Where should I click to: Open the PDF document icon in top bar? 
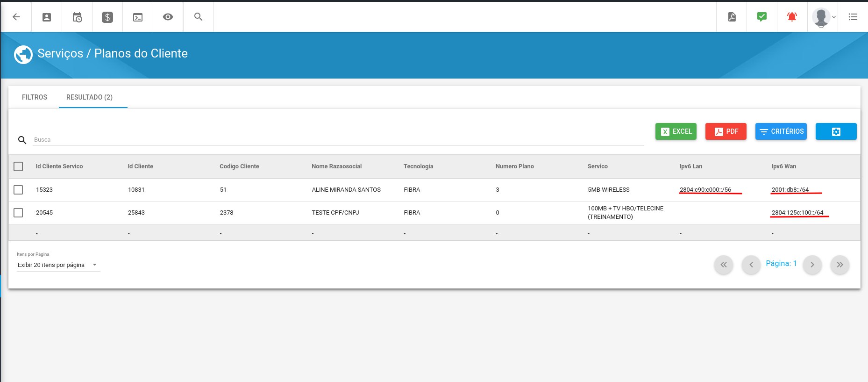(x=732, y=17)
